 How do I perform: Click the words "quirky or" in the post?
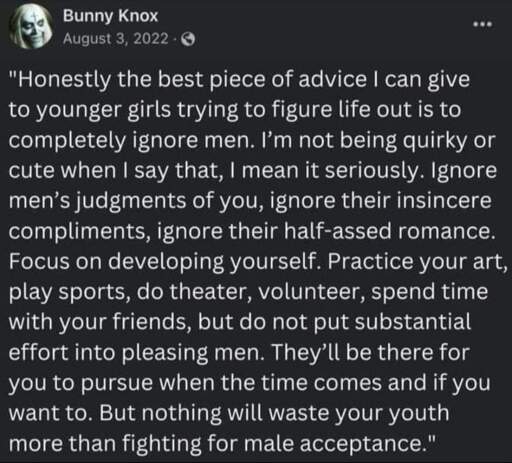pos(449,141)
